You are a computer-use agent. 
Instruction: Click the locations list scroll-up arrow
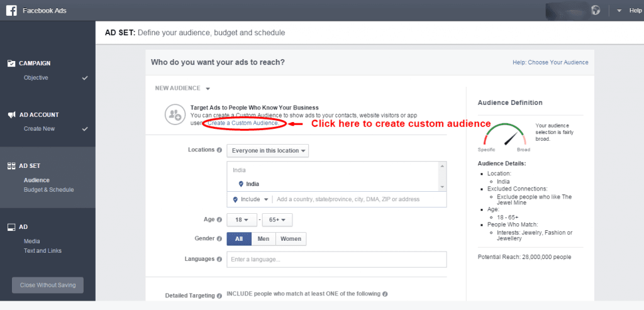click(442, 166)
